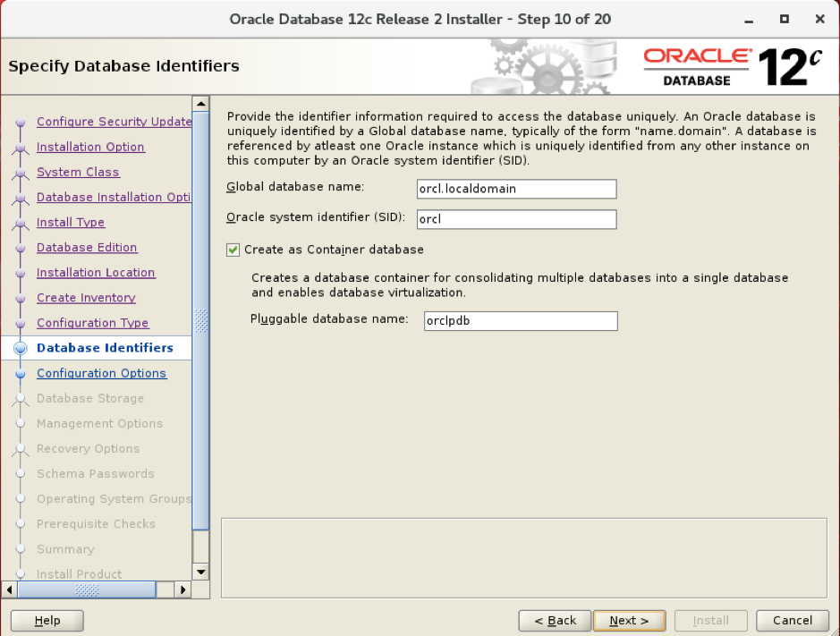Select the "Configuration Type" step
The width and height of the screenshot is (840, 636).
click(x=92, y=322)
